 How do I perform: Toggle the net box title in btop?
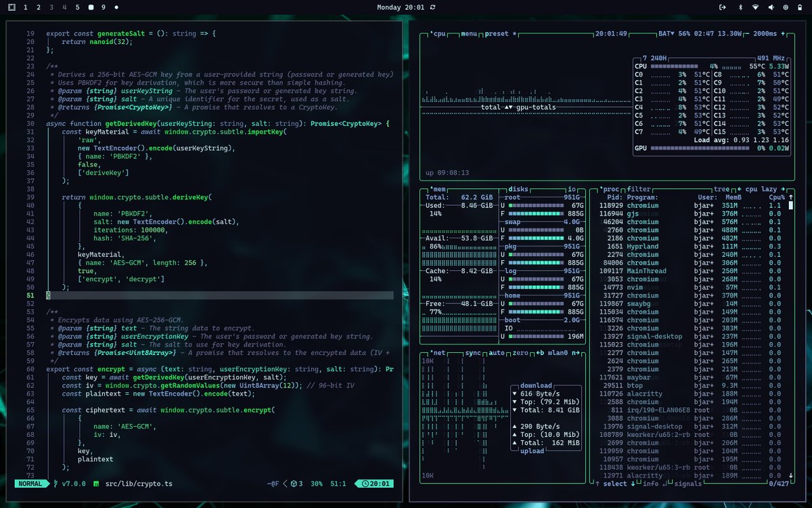[x=438, y=353]
